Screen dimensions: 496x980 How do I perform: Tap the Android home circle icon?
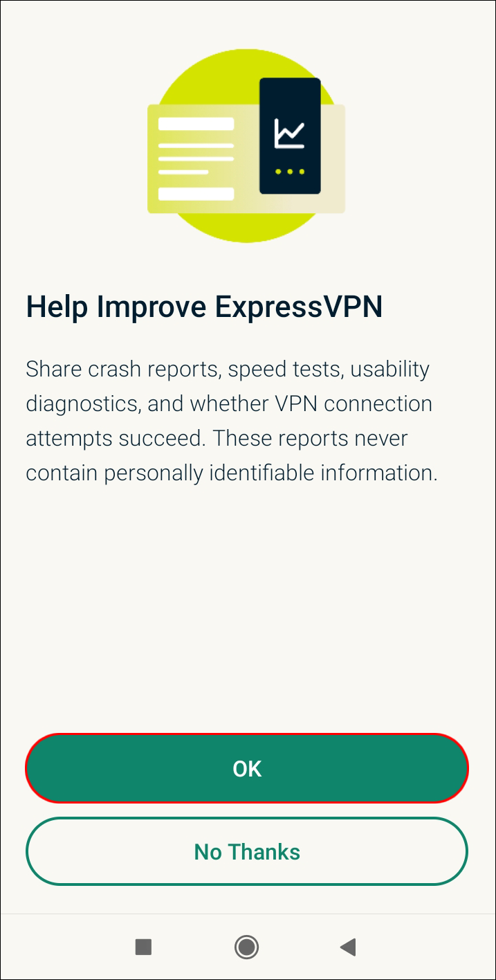tap(246, 947)
